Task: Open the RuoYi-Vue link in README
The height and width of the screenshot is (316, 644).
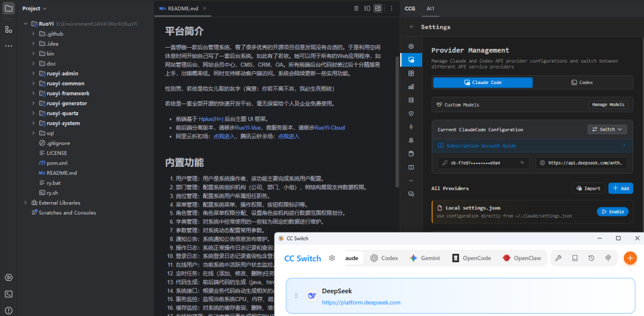Action: click(248, 128)
